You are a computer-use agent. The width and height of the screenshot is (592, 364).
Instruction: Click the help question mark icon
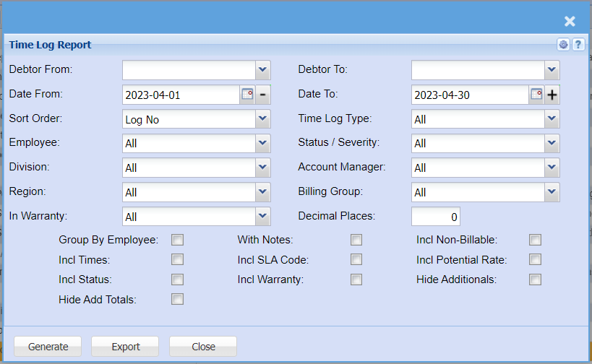click(578, 45)
